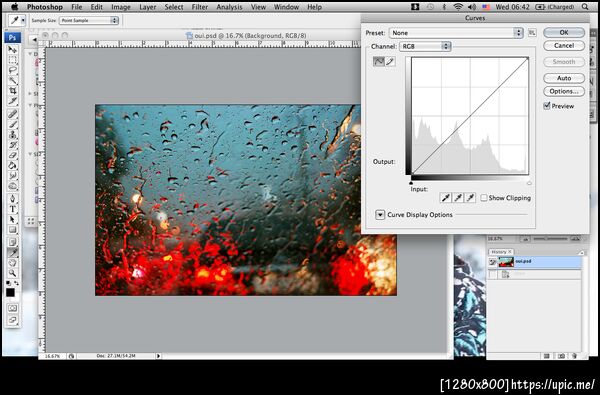This screenshot has width=600, height=395.
Task: Open Spotlight search in the menu bar
Action: click(585, 7)
